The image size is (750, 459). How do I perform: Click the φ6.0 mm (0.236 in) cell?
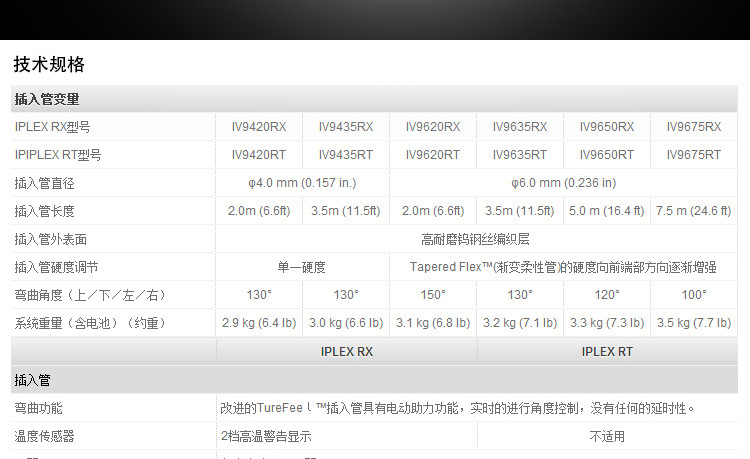pos(563,183)
